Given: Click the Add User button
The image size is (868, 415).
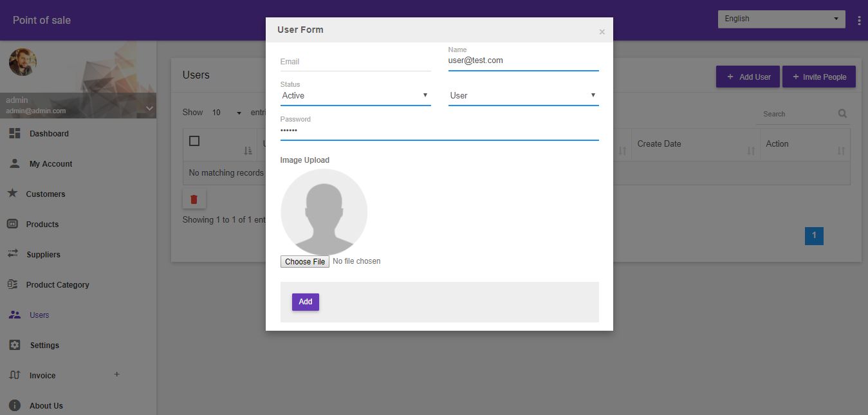Looking at the screenshot, I should pos(748,77).
